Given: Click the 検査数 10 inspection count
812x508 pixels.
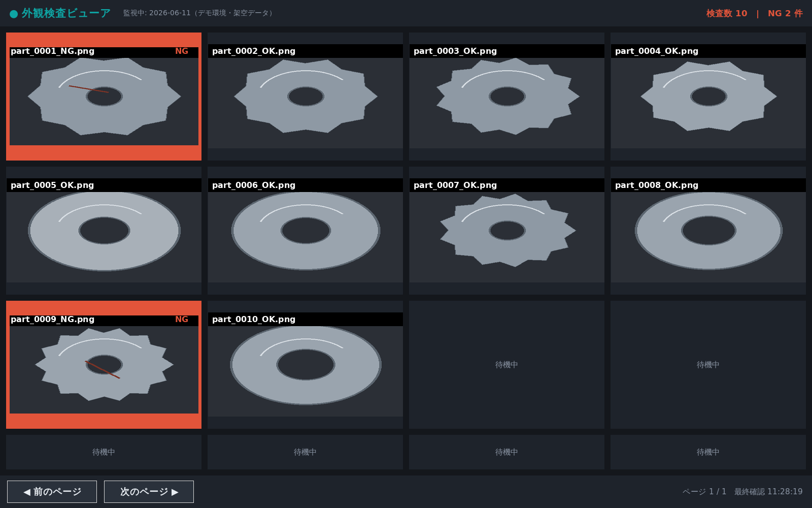Looking at the screenshot, I should coord(727,13).
